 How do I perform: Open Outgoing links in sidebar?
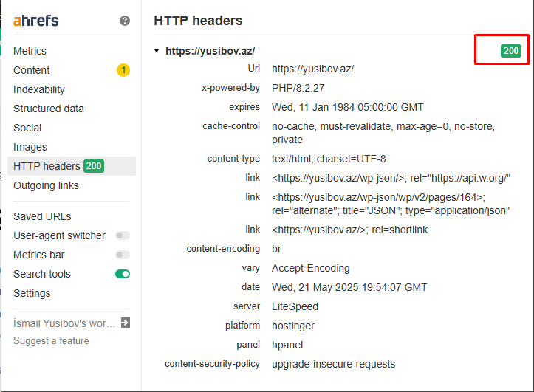pos(46,185)
